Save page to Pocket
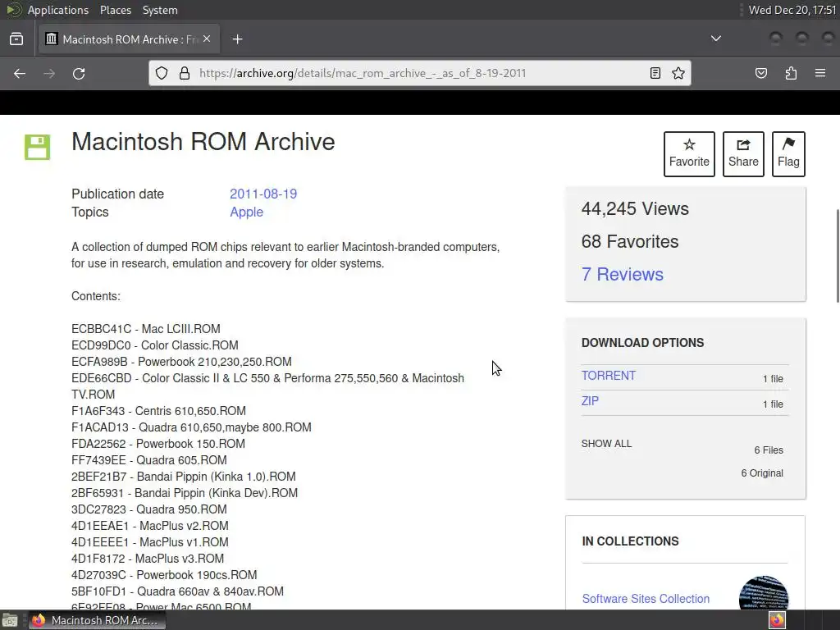The width and height of the screenshot is (840, 630). pos(761,73)
